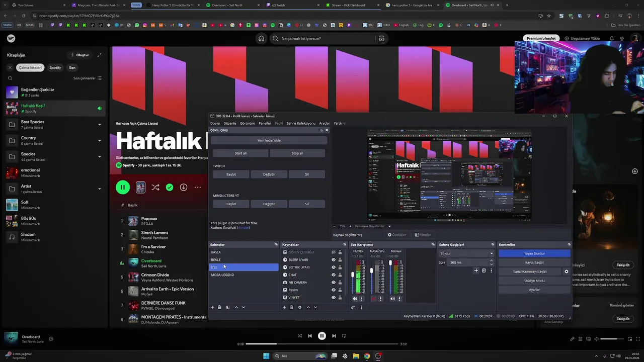The image size is (644, 362).
Task: Move scene down with the Sahneler down arrow
Action: [244, 307]
